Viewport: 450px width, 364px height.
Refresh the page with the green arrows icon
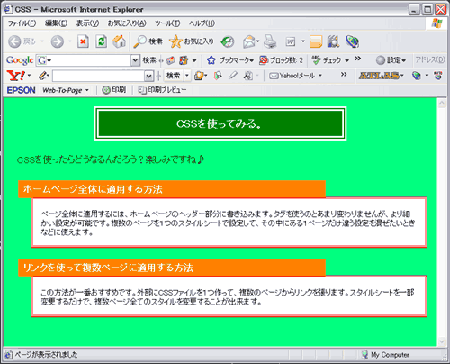101,42
